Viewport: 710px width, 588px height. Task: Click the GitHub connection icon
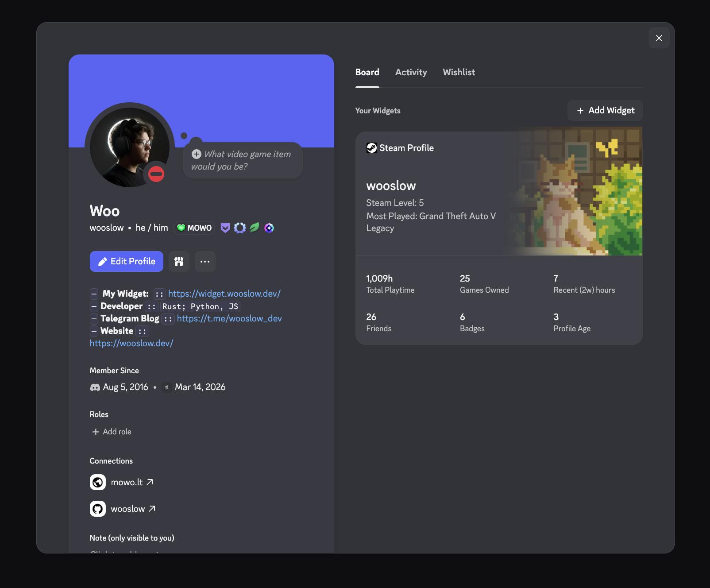coord(98,509)
